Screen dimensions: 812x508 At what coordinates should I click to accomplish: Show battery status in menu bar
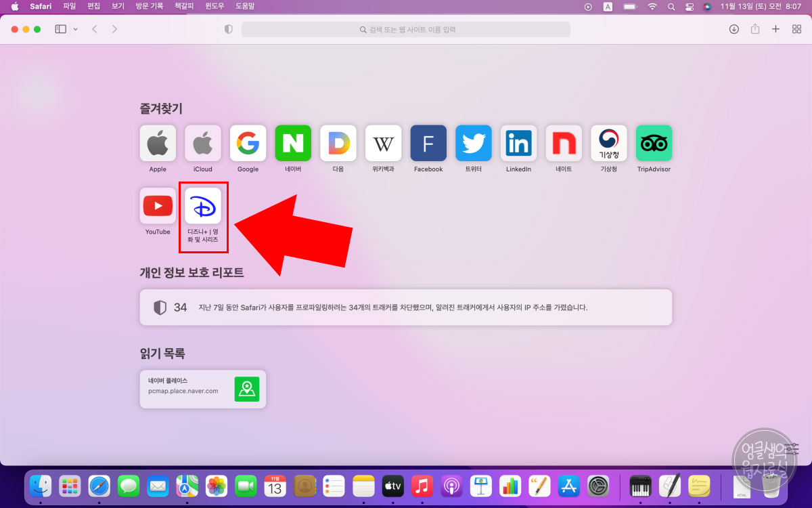(630, 6)
